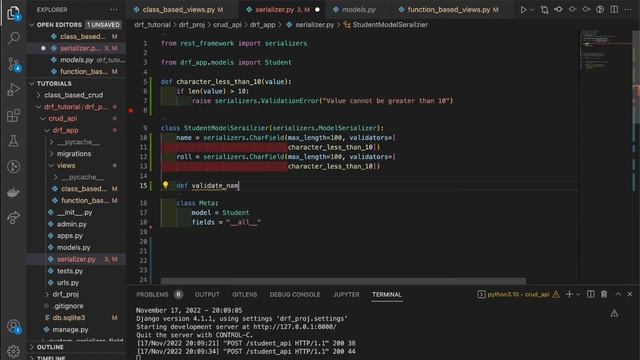
Task: Run the Python file with play icon
Action: pyautogui.click(x=523, y=9)
